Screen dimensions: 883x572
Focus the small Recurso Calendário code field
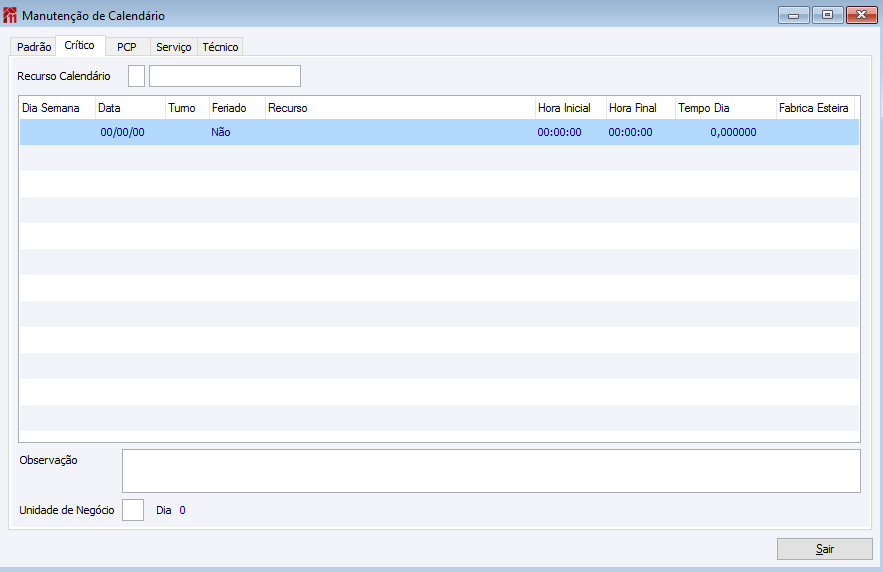[136, 76]
